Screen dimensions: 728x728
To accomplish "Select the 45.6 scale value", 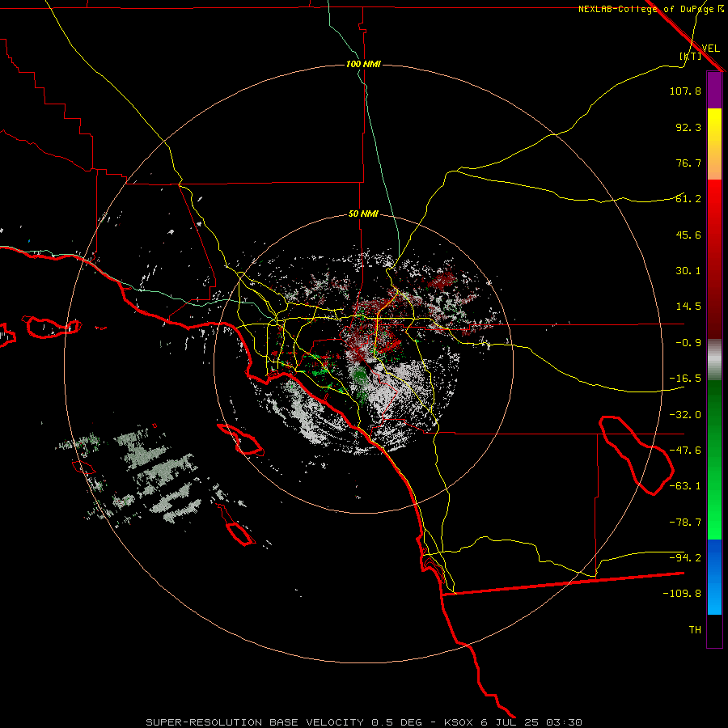I will [688, 235].
